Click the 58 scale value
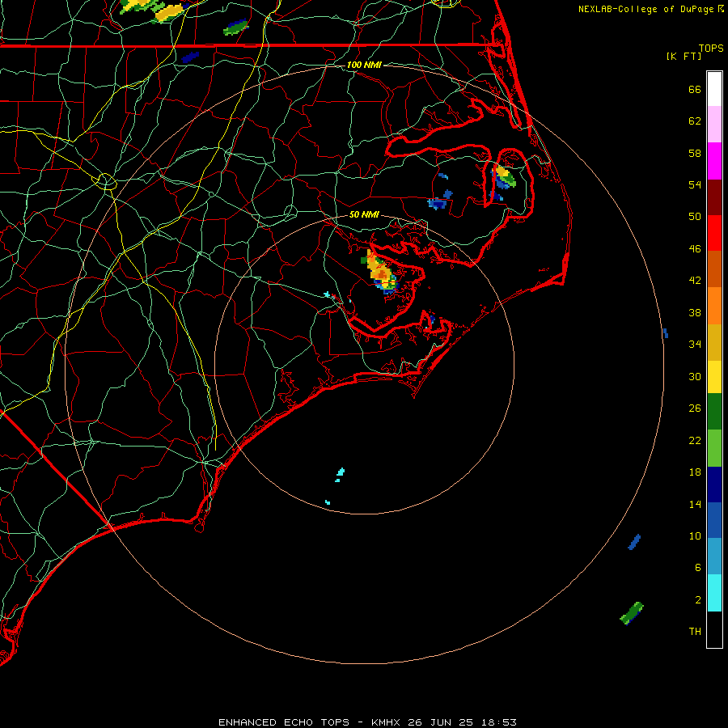The height and width of the screenshot is (728, 728). (x=695, y=153)
